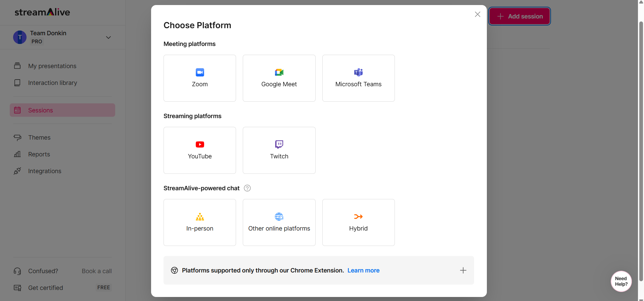Click the 'Team Donkin' workspace name
Screen dimensions: 644x301
point(48,33)
